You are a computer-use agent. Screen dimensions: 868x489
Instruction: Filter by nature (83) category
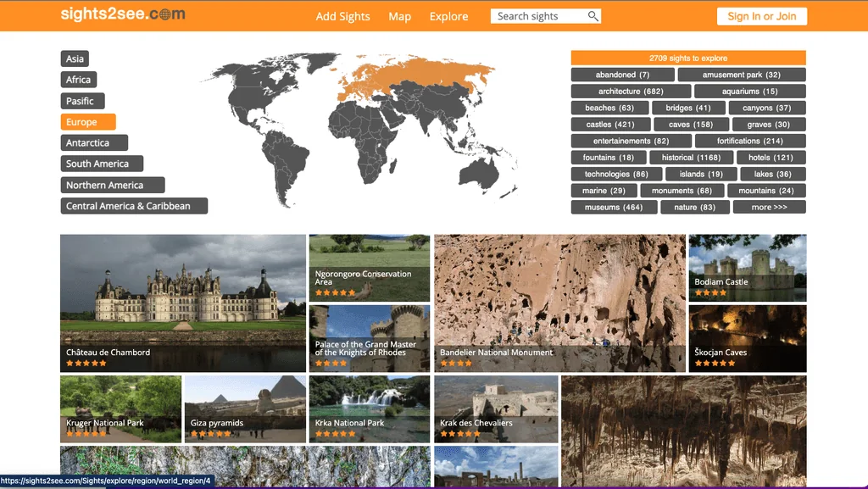(x=695, y=208)
